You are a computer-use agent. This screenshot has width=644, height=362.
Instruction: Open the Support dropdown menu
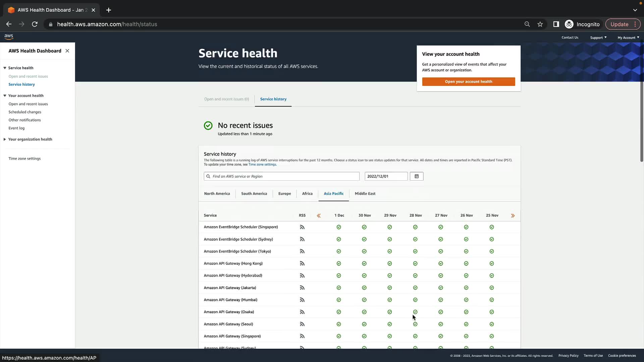598,38
